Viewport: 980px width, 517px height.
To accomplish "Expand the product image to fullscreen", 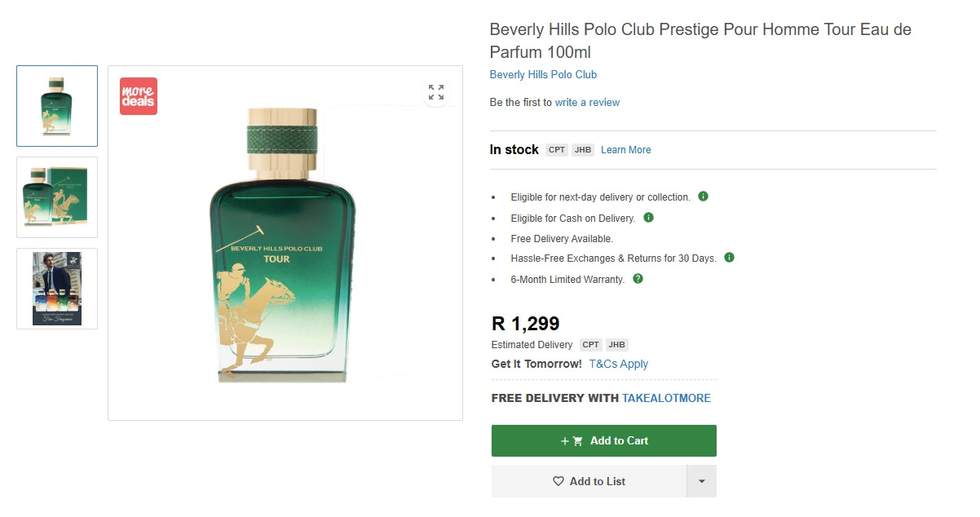I will 436,92.
